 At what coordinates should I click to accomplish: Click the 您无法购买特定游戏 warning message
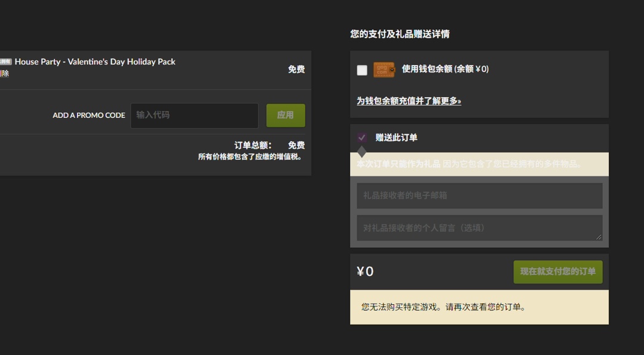click(x=443, y=307)
